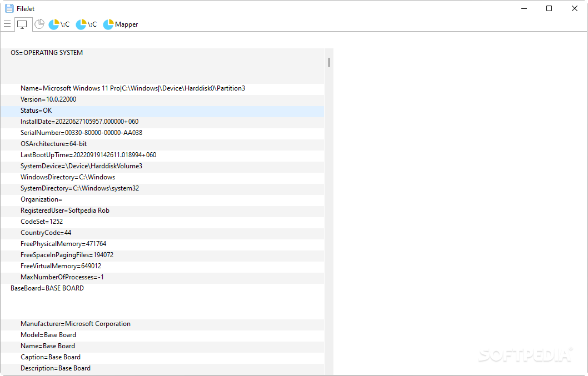Click the CodeSet=1252 row

[x=162, y=222]
